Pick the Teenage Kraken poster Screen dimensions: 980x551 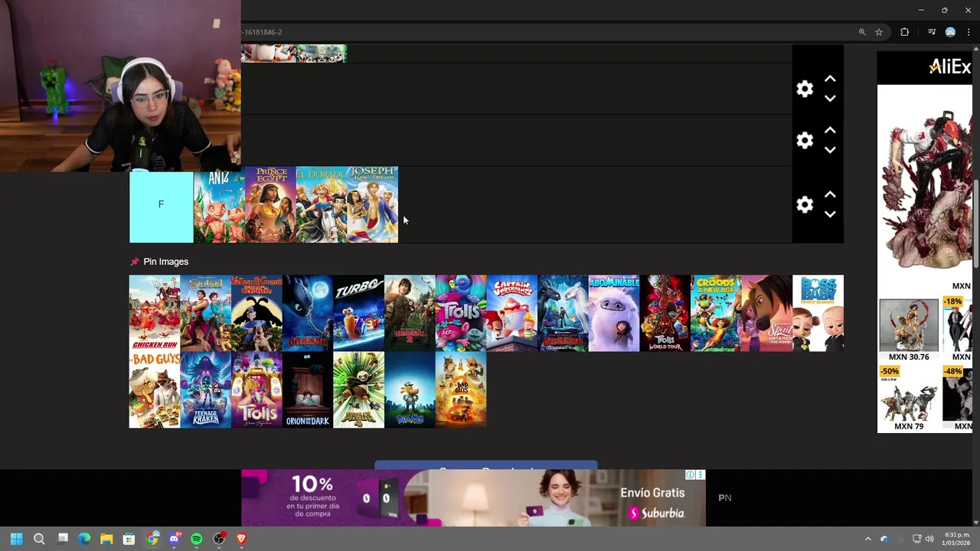(x=205, y=390)
